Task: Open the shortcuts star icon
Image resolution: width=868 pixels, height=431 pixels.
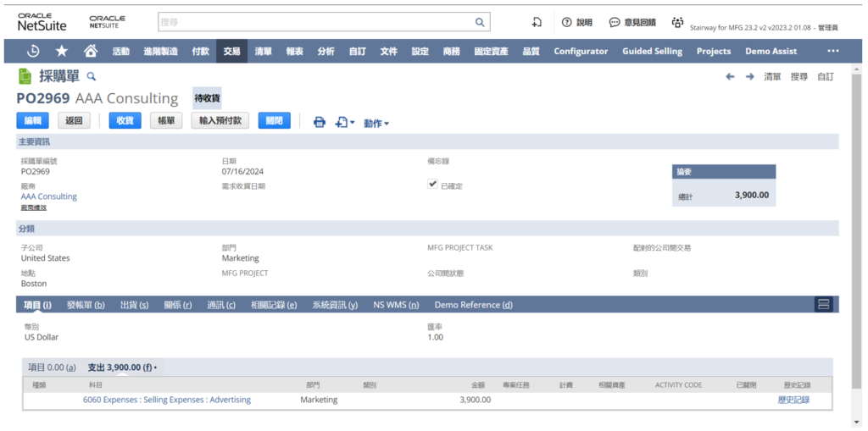Action: click(61, 51)
